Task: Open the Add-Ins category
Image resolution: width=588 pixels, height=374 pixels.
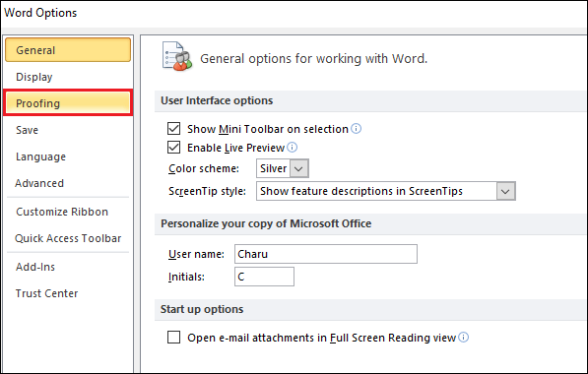Action: [x=68, y=267]
